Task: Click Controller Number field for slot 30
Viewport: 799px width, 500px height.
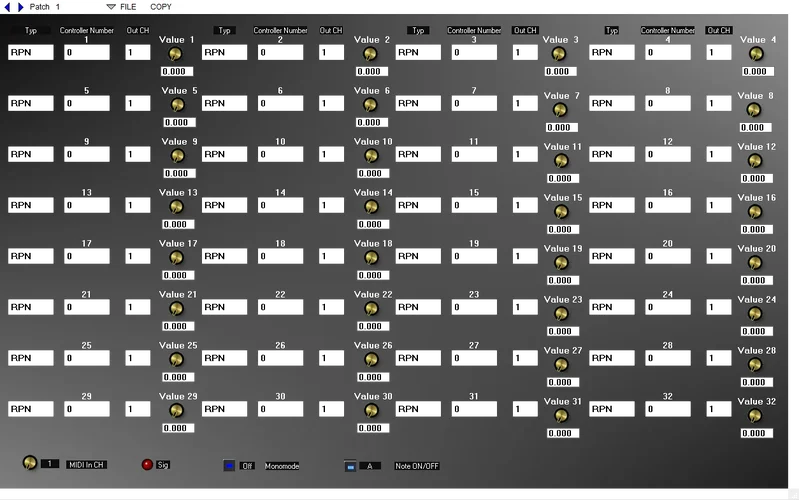Action: coord(280,409)
